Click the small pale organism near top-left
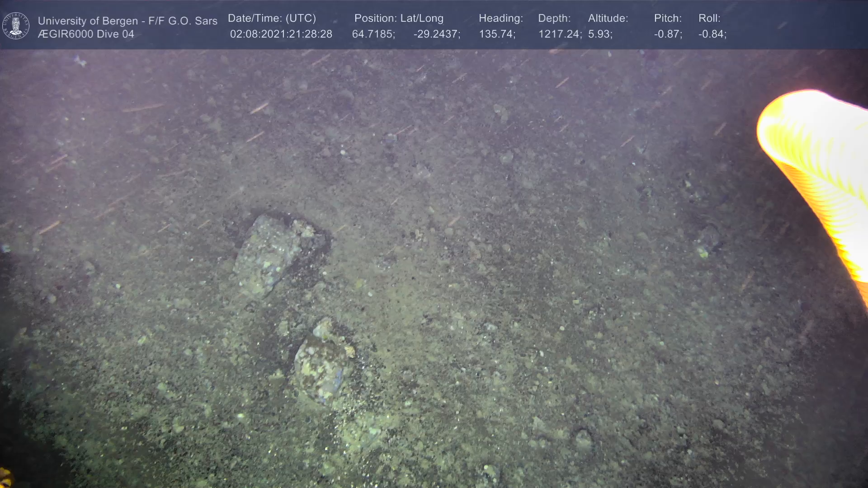This screenshot has height=488, width=868. pos(80,61)
